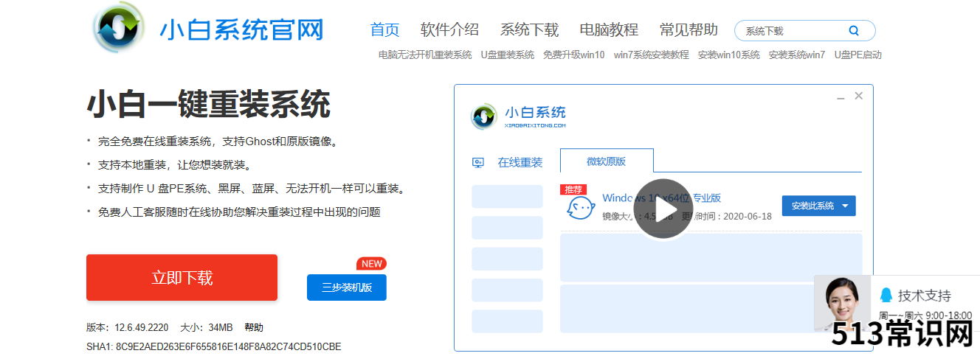Click the 帮助 link near version info

[x=254, y=327]
